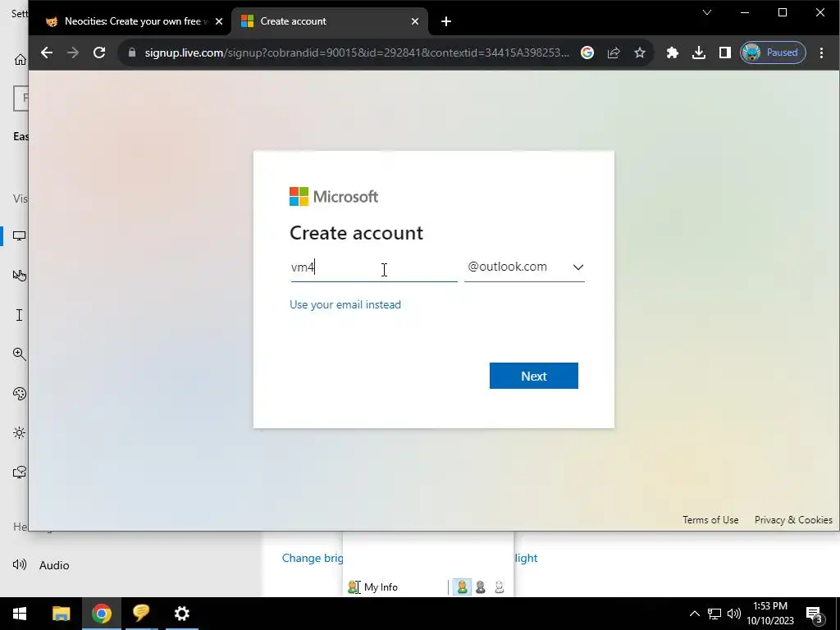
Task: Open Chrome three-dot menu
Action: click(x=821, y=52)
